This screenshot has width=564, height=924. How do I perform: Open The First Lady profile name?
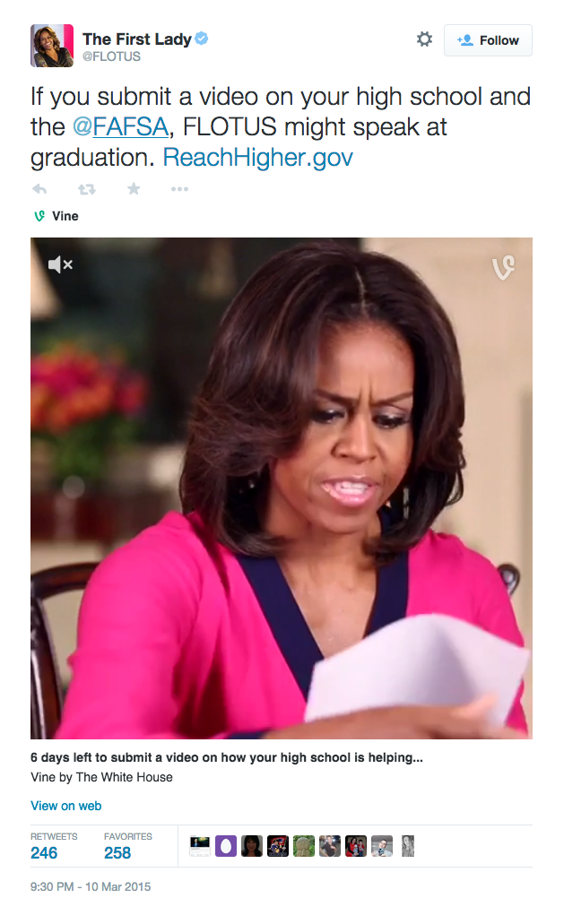136,39
